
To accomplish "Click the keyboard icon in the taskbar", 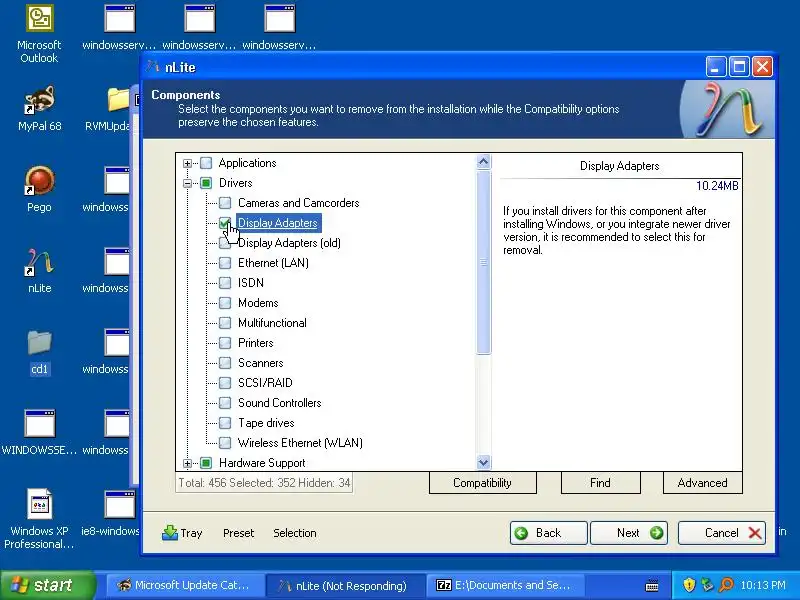I will 652,585.
